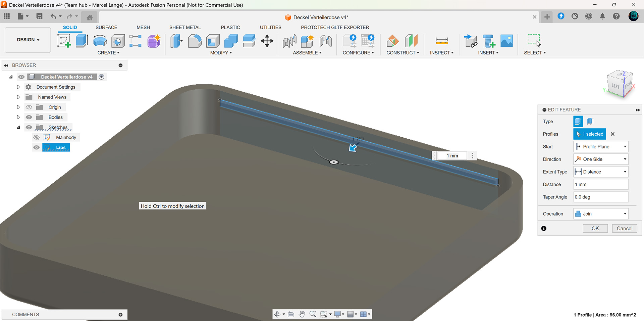Expand the Document Settings tree node
Screen dimensions: 644x321
18,87
